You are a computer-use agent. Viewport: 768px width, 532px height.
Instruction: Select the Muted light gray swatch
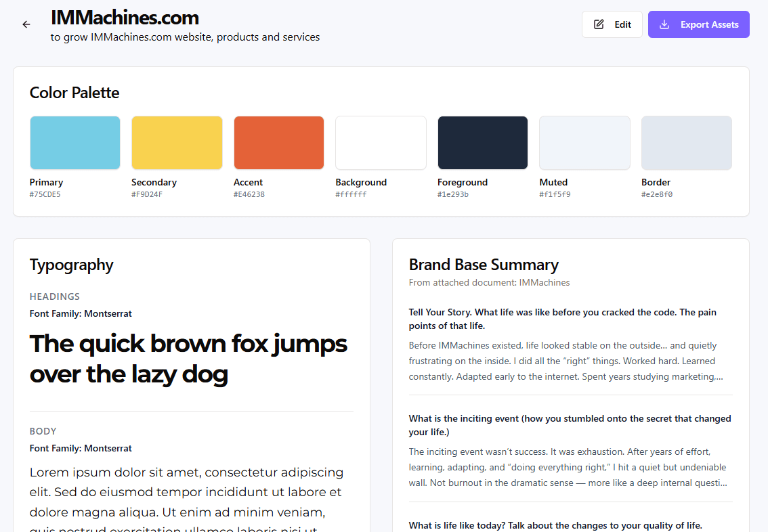point(584,143)
